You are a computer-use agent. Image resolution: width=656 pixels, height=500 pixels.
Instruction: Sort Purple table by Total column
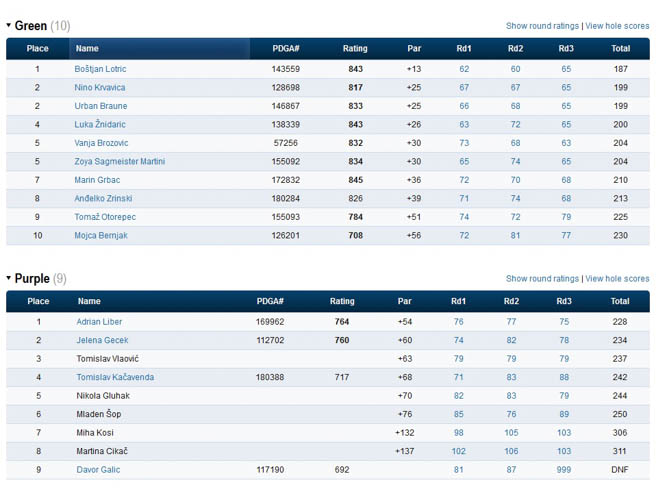[620, 301]
